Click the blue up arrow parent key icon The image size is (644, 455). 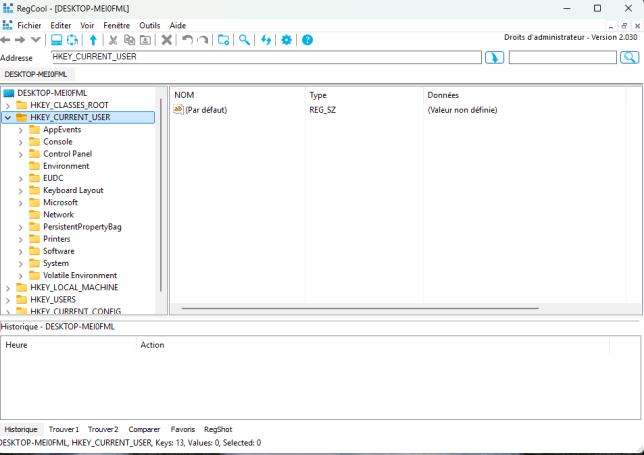(93, 40)
